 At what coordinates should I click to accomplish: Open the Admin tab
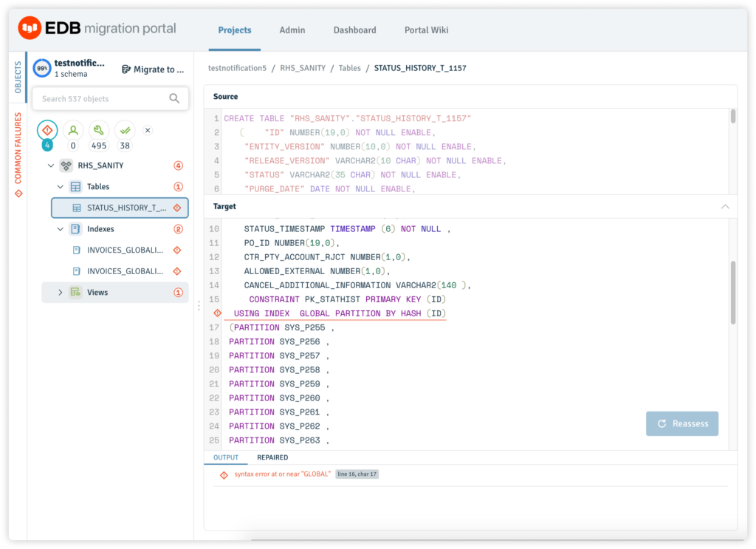(x=292, y=30)
